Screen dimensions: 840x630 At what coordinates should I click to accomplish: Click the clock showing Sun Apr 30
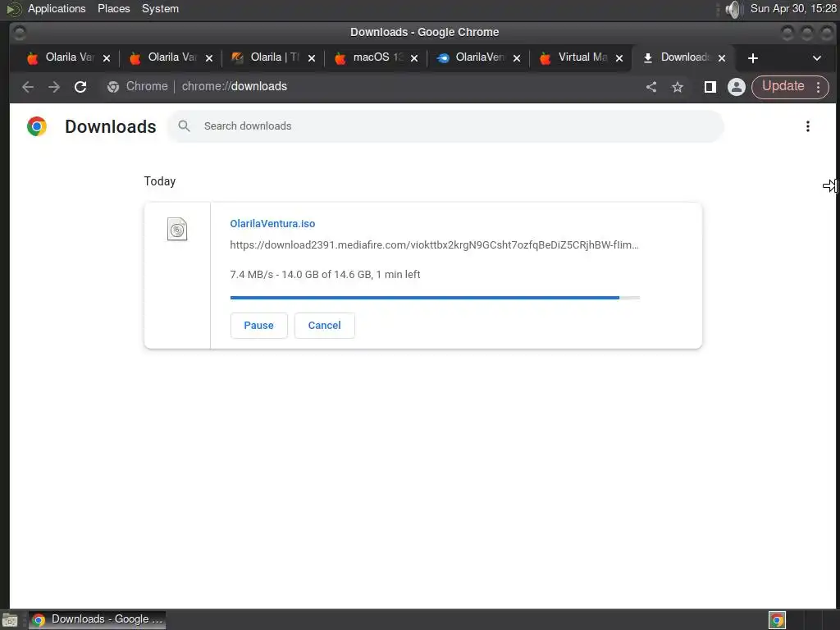click(x=793, y=8)
